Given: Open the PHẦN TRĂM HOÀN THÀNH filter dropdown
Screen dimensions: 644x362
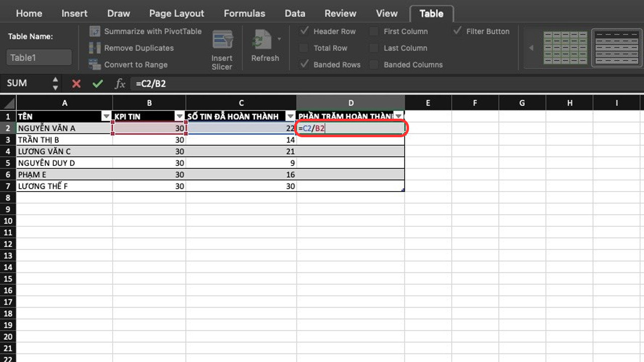Looking at the screenshot, I should tap(398, 116).
